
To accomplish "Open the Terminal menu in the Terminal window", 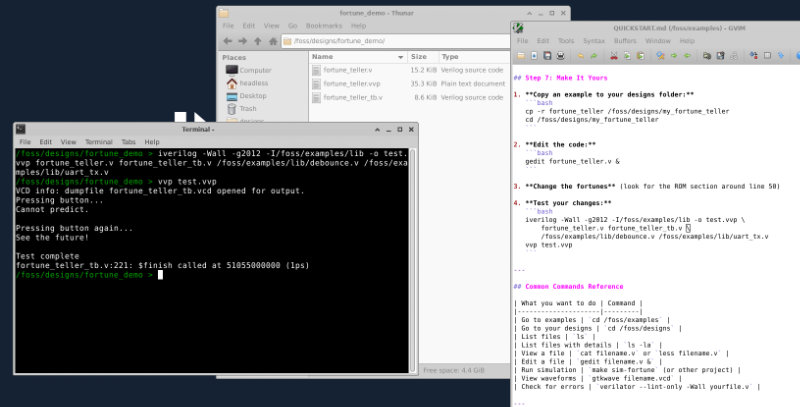I will (x=98, y=142).
